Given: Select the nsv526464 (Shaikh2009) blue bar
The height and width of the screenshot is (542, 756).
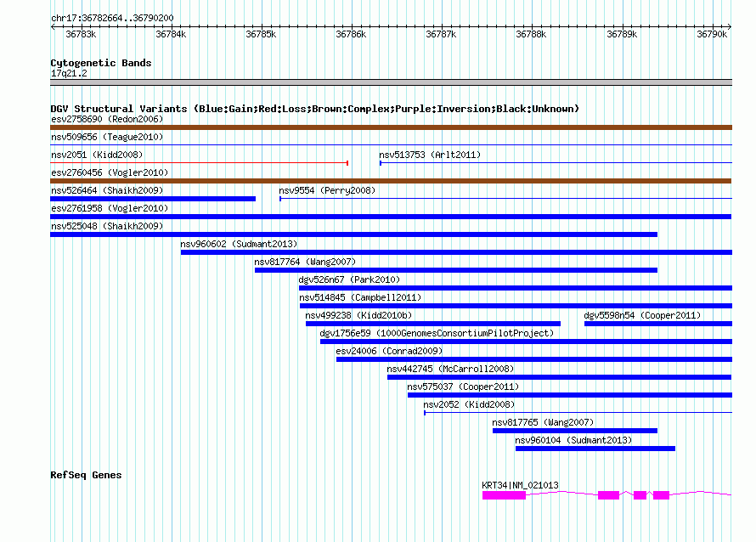Looking at the screenshot, I should point(153,199).
